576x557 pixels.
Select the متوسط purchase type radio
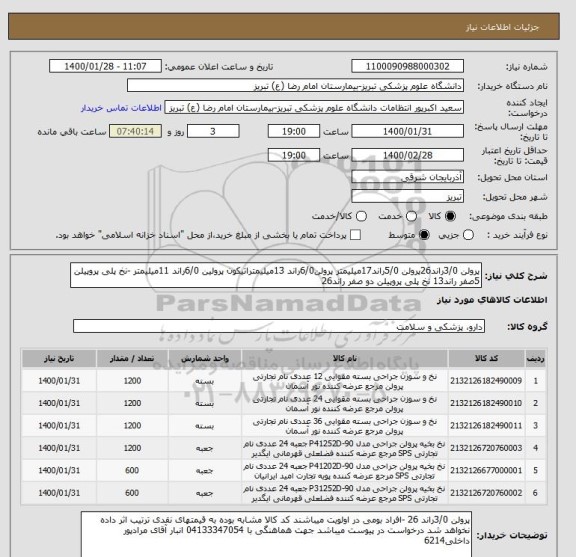424,235
